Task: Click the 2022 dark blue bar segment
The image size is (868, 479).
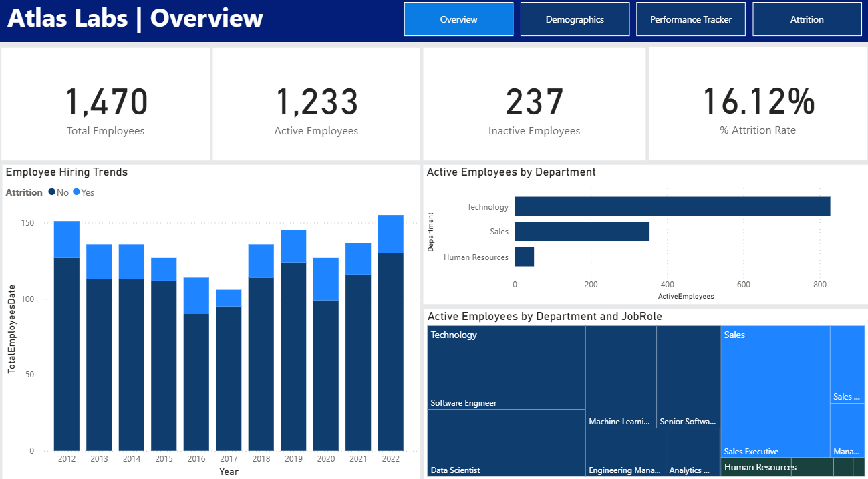Action: (390, 352)
